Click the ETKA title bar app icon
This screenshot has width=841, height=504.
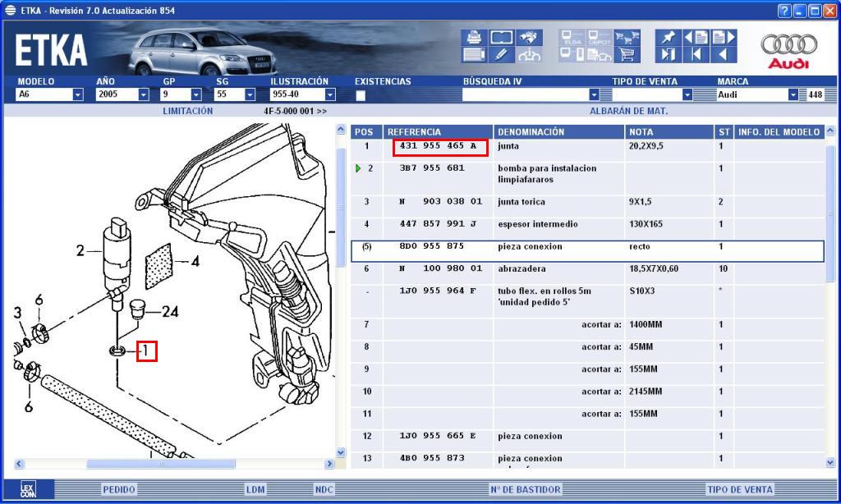10,10
